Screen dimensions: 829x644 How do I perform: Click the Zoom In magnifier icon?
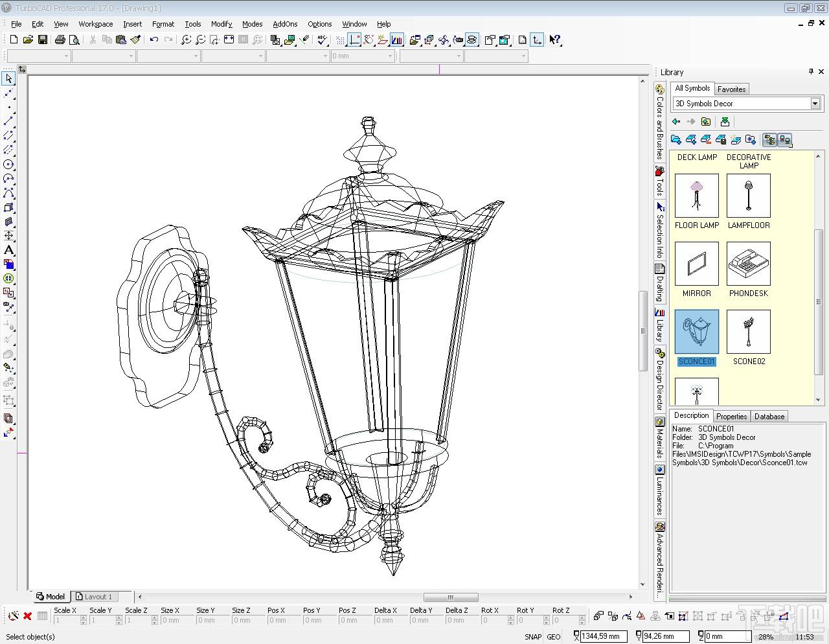click(186, 40)
